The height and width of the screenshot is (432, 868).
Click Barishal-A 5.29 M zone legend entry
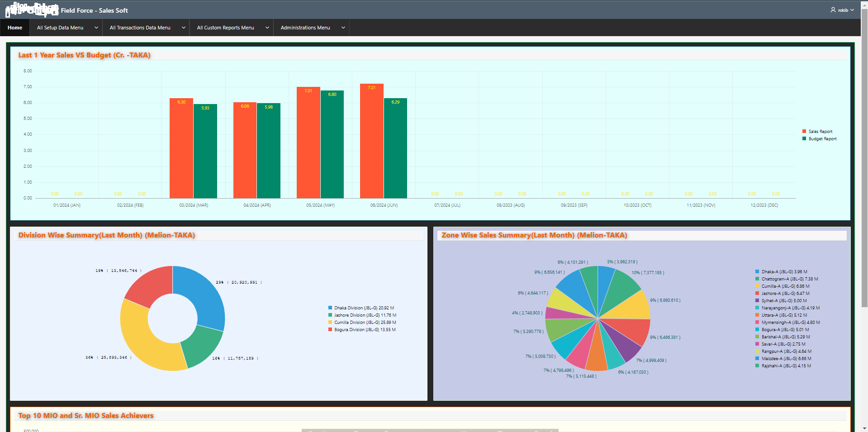783,337
